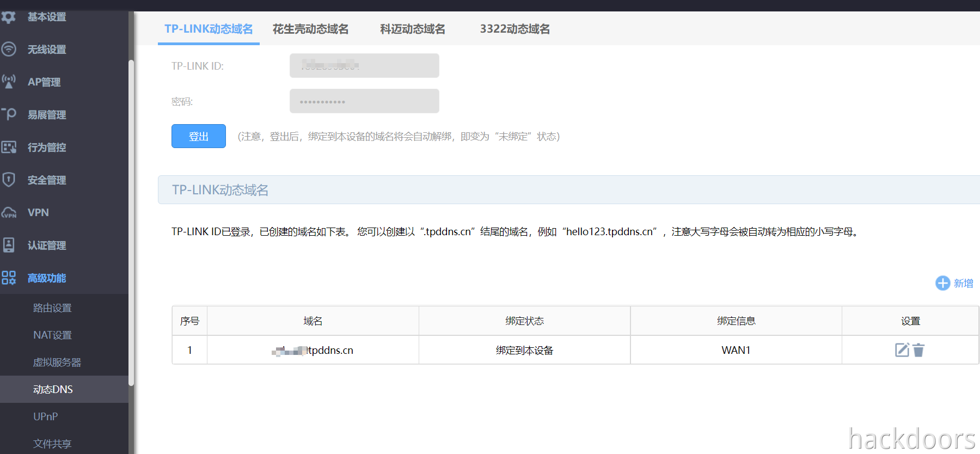Click the TP-LINK动态域名 section header
This screenshot has width=980, height=454.
point(569,190)
